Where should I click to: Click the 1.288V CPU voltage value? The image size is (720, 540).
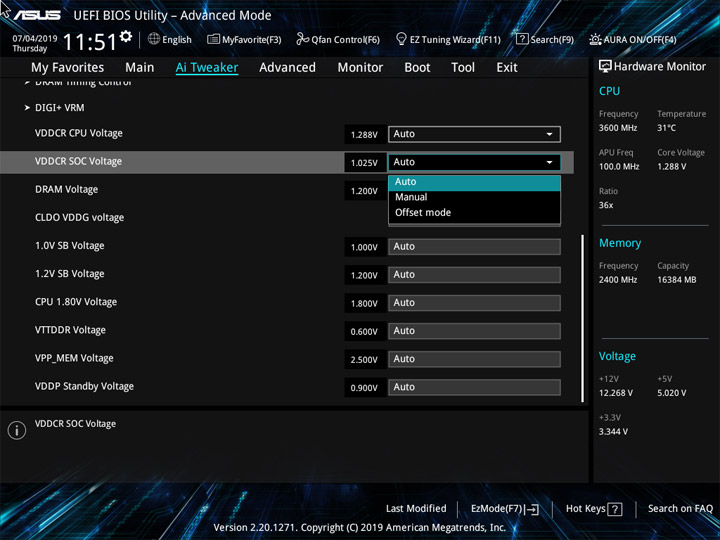(365, 135)
